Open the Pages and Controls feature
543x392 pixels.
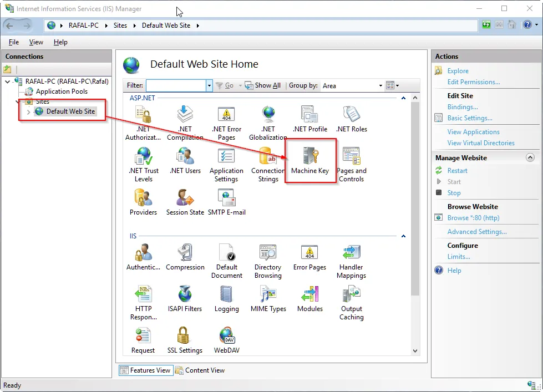coord(352,165)
